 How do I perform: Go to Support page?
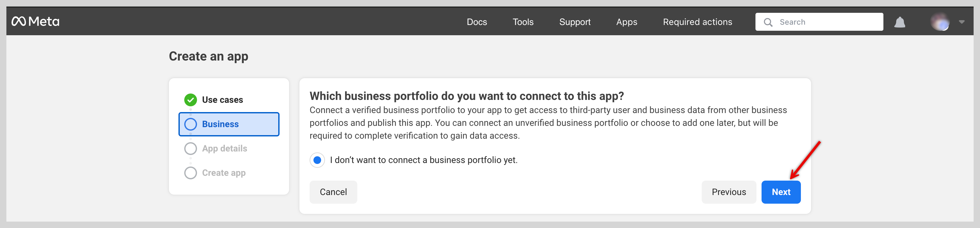574,22
